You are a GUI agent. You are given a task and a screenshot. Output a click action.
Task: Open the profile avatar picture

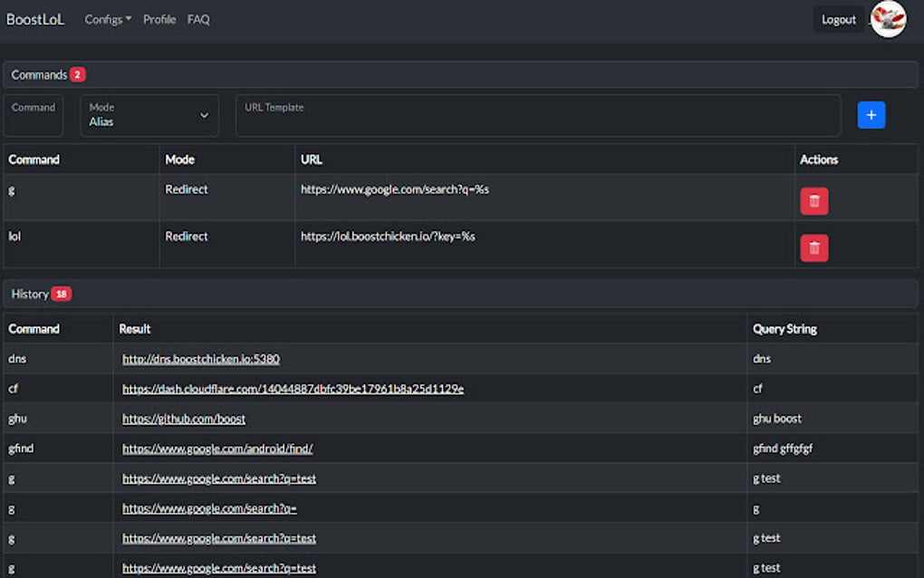[887, 19]
